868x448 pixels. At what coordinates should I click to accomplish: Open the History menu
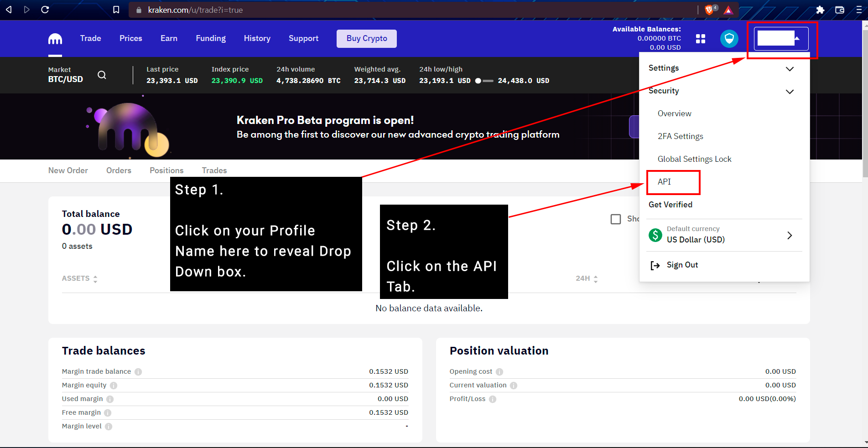click(x=257, y=39)
